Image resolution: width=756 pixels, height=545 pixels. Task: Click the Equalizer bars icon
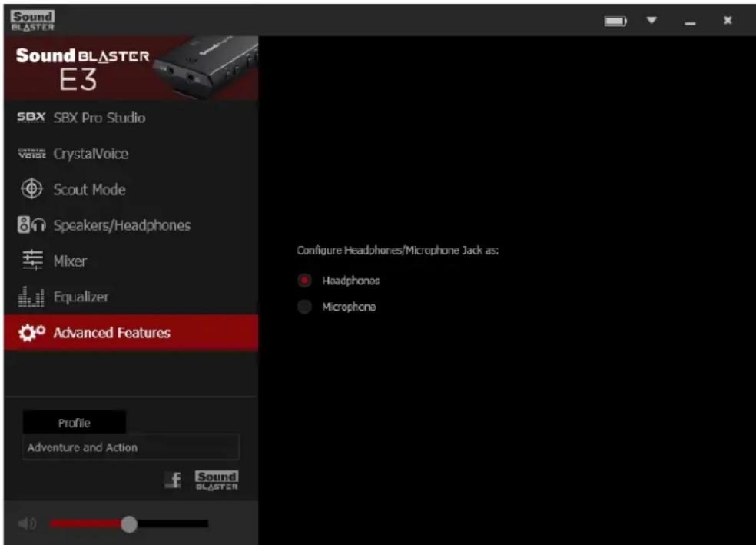[31, 297]
